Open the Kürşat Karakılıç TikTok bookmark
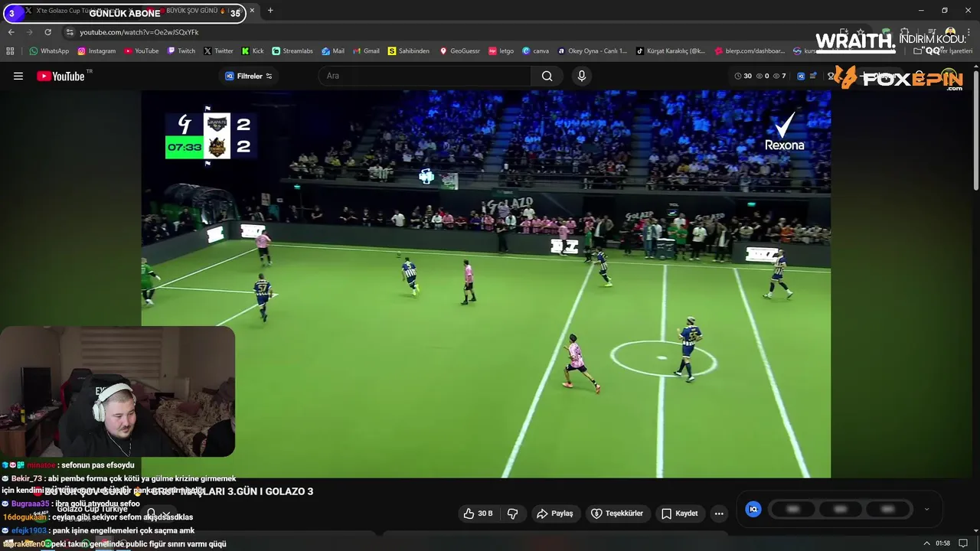Screen dimensions: 980x551 [671, 51]
